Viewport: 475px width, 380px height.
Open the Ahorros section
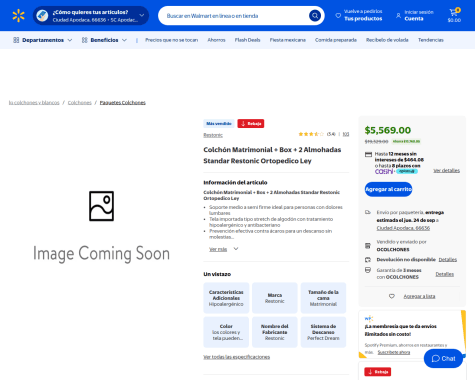(x=216, y=40)
